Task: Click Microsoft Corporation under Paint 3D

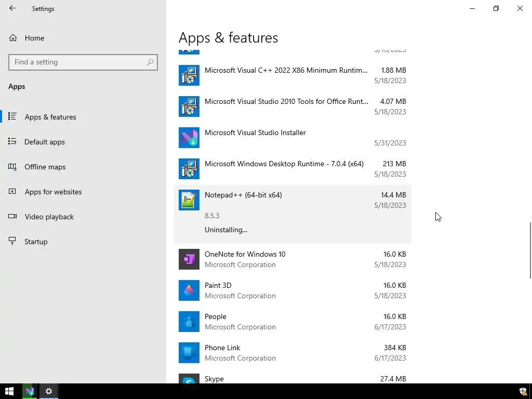Action: (x=240, y=296)
